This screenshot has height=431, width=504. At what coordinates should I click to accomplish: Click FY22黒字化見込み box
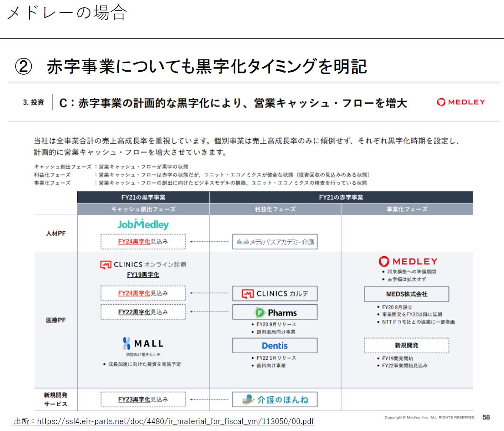[143, 312]
